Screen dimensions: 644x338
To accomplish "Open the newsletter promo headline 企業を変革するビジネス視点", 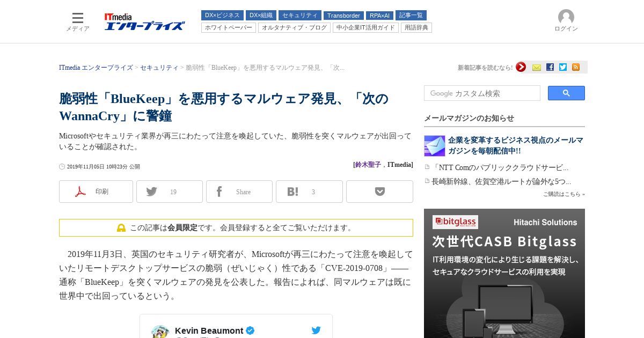I will 516,145.
